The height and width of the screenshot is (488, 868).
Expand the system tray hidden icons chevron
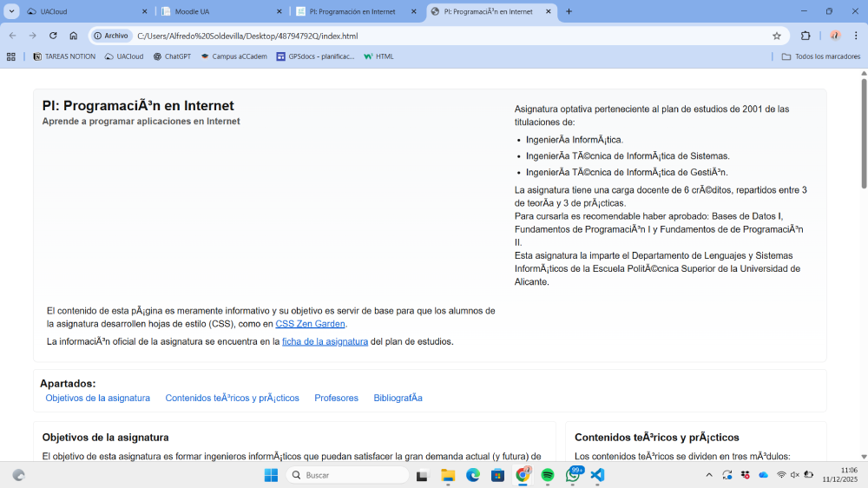[x=709, y=475]
